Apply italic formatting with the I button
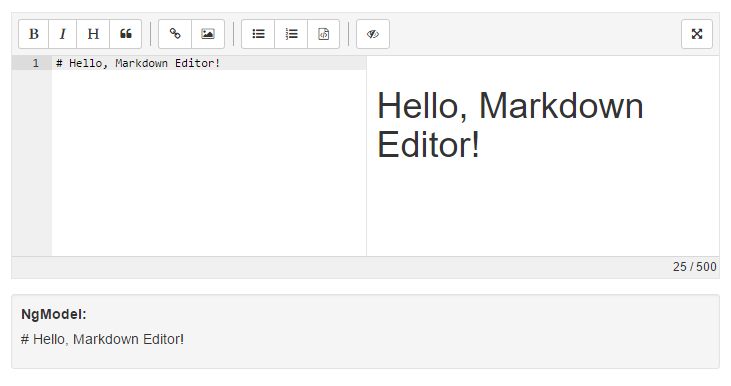The image size is (731, 386). (62, 34)
